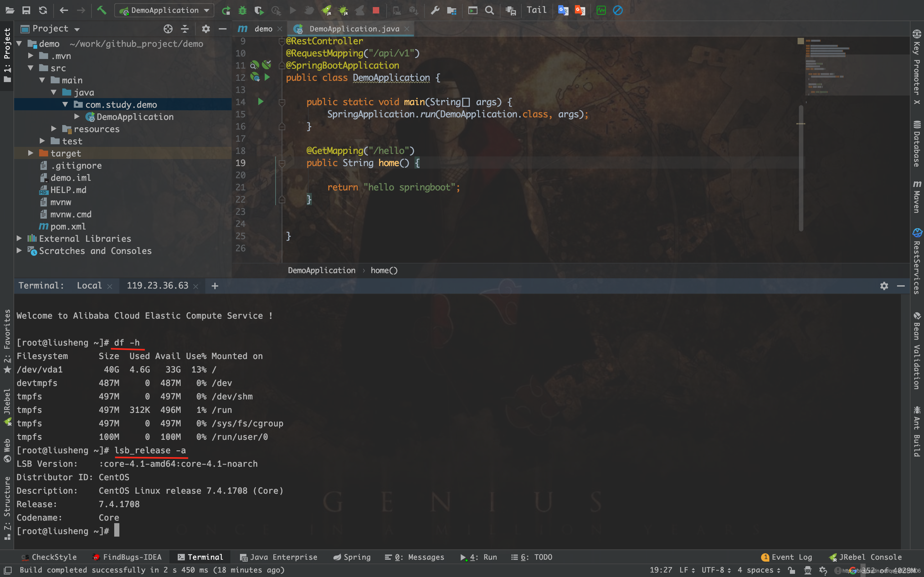
Task: Click the Project Structure folder icon
Action: click(x=452, y=10)
